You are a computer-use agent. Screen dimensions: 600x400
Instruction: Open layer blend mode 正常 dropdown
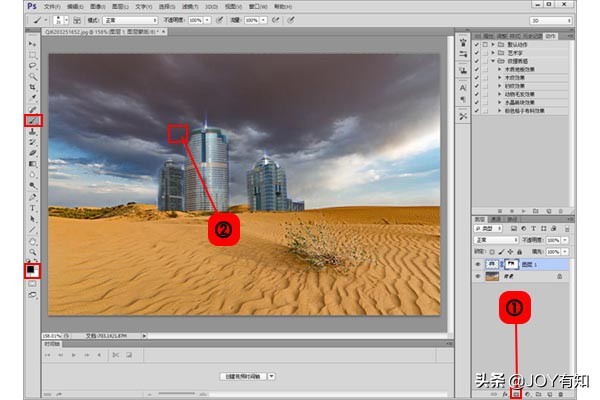click(496, 240)
